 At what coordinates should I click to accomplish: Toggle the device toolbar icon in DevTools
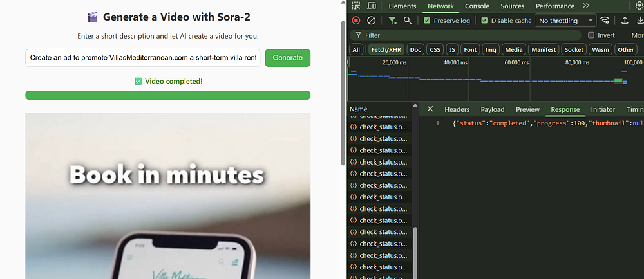pos(372,6)
